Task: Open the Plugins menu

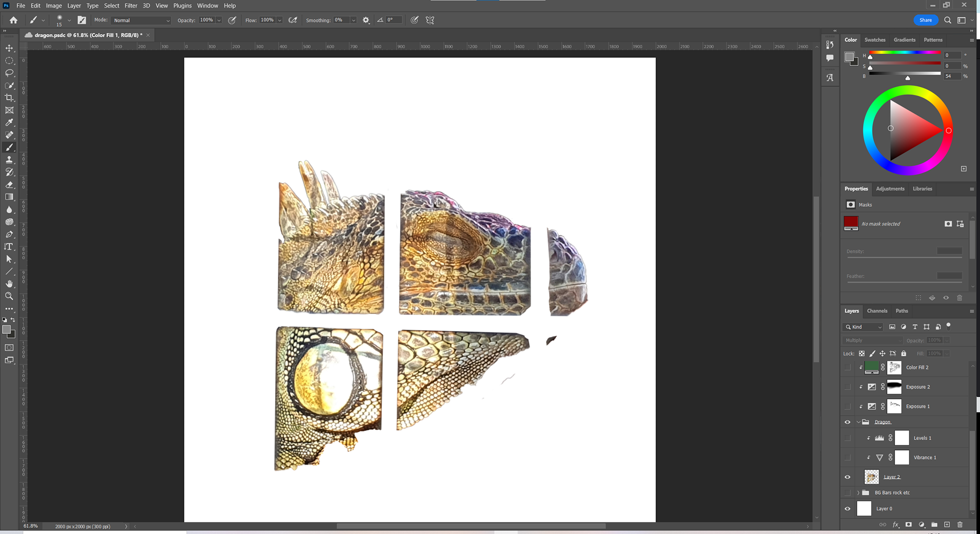Action: [182, 6]
